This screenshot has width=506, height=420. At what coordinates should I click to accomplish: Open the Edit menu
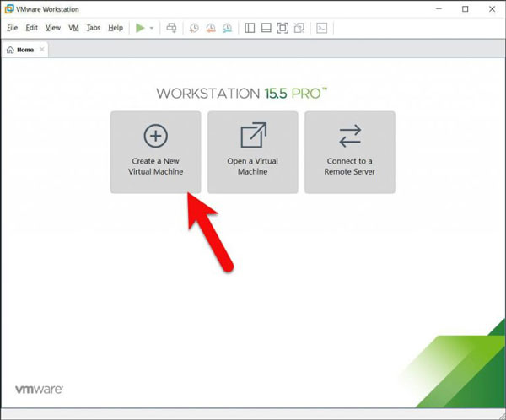tap(32, 28)
